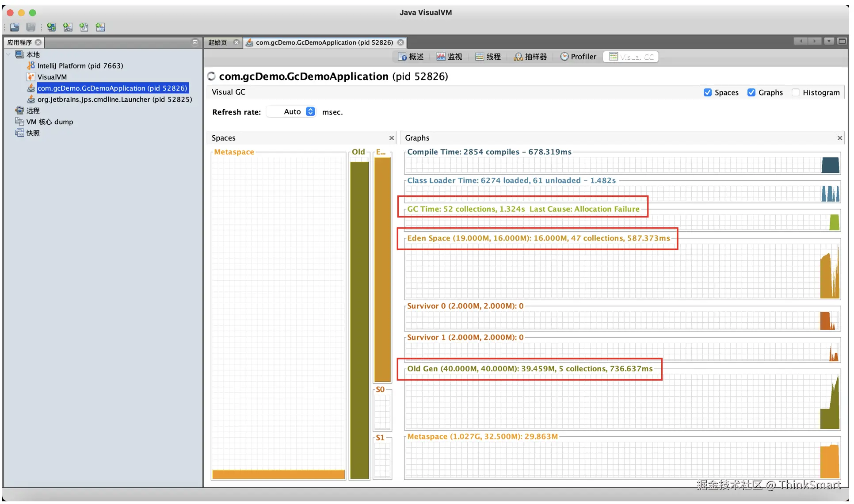854x504 pixels.
Task: Enable the Histogram checkbox
Action: pos(795,92)
